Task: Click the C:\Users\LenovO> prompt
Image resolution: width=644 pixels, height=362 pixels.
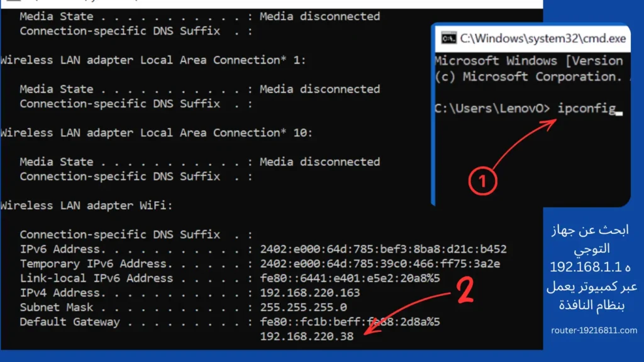Action: (x=492, y=108)
